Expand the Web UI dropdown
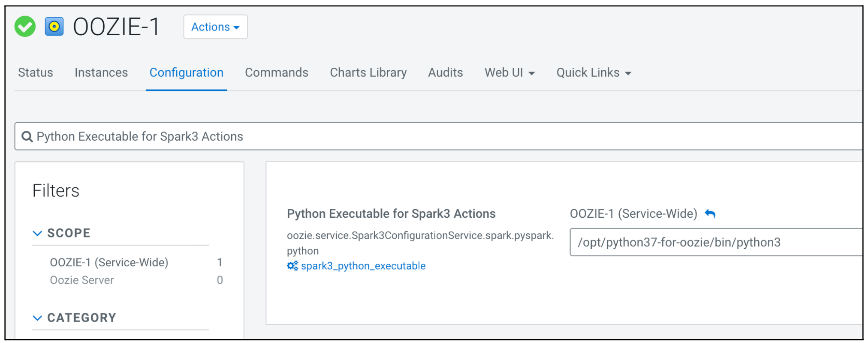Viewport: 868px width, 343px height. [x=509, y=73]
